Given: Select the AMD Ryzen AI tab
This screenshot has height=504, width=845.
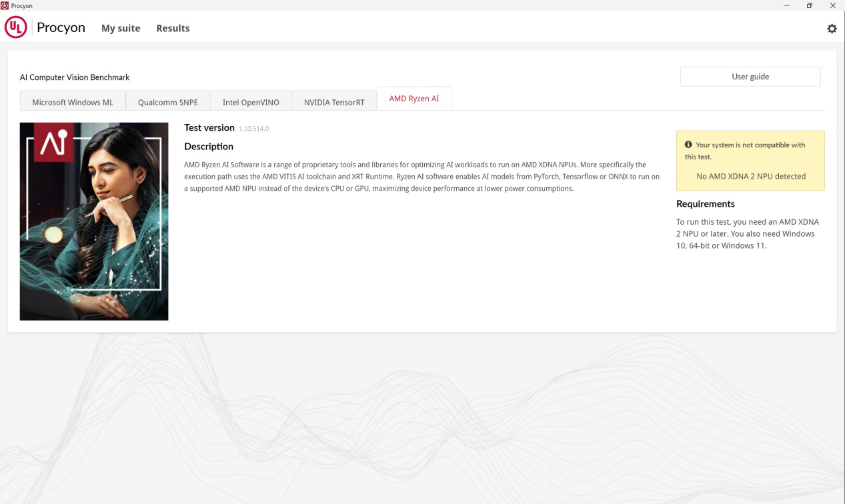Looking at the screenshot, I should click(x=414, y=99).
